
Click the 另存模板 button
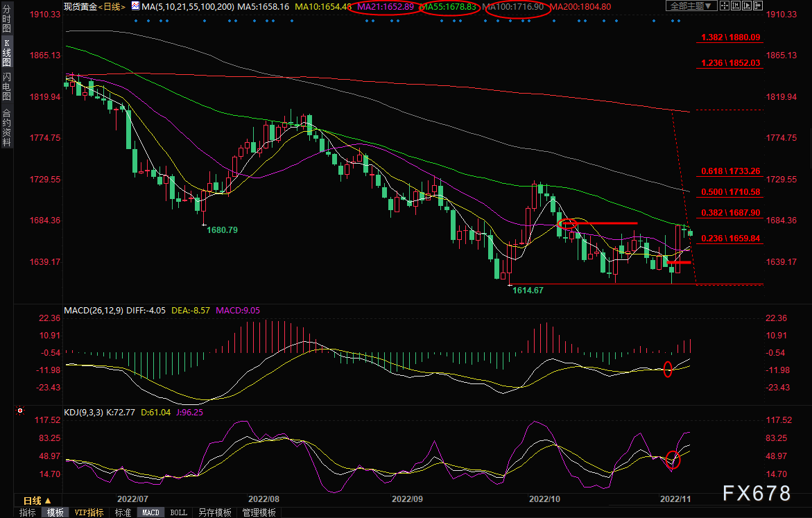click(214, 512)
